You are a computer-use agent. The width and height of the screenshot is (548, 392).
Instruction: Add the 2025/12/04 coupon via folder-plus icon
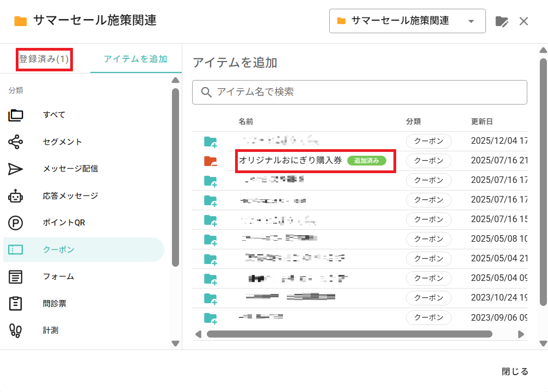(x=210, y=142)
